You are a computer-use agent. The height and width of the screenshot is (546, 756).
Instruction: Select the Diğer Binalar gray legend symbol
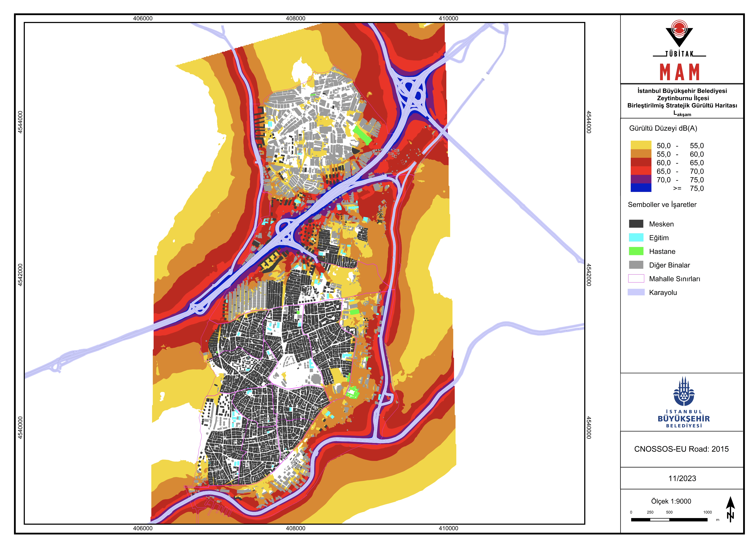[x=636, y=265]
